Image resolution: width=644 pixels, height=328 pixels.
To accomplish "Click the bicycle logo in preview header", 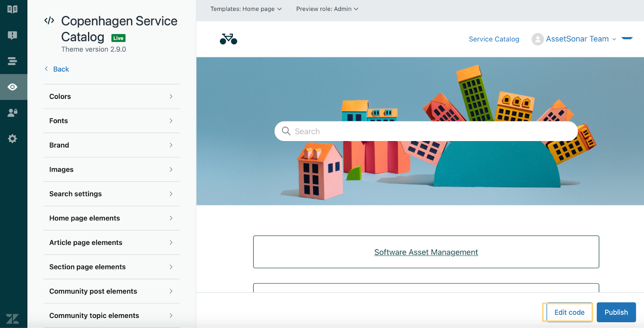I will (228, 39).
